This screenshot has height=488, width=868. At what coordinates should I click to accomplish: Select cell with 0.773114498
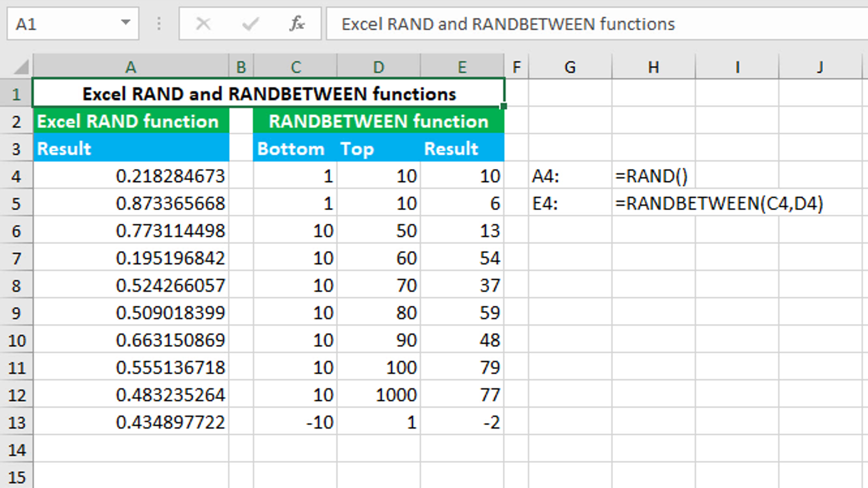(131, 231)
